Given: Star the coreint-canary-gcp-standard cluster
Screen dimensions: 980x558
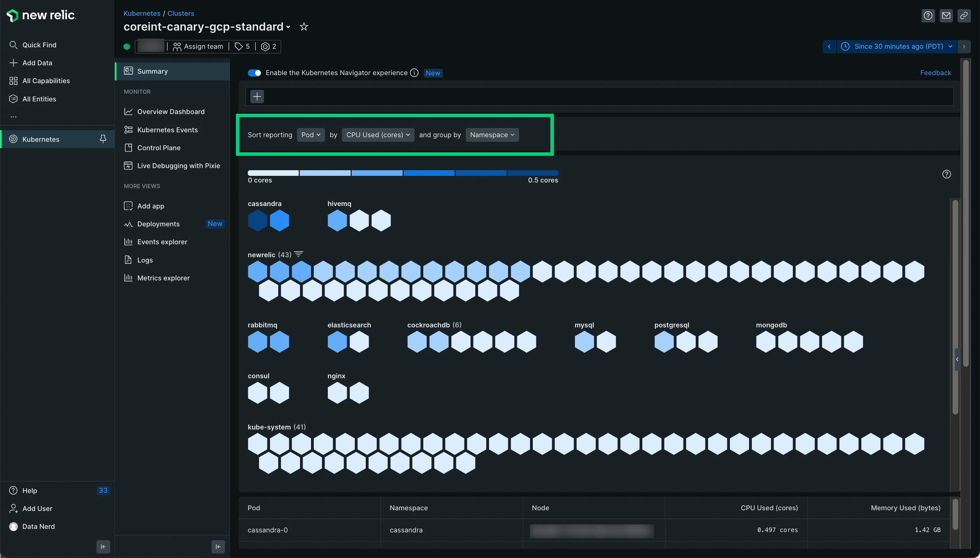Looking at the screenshot, I should click(304, 26).
